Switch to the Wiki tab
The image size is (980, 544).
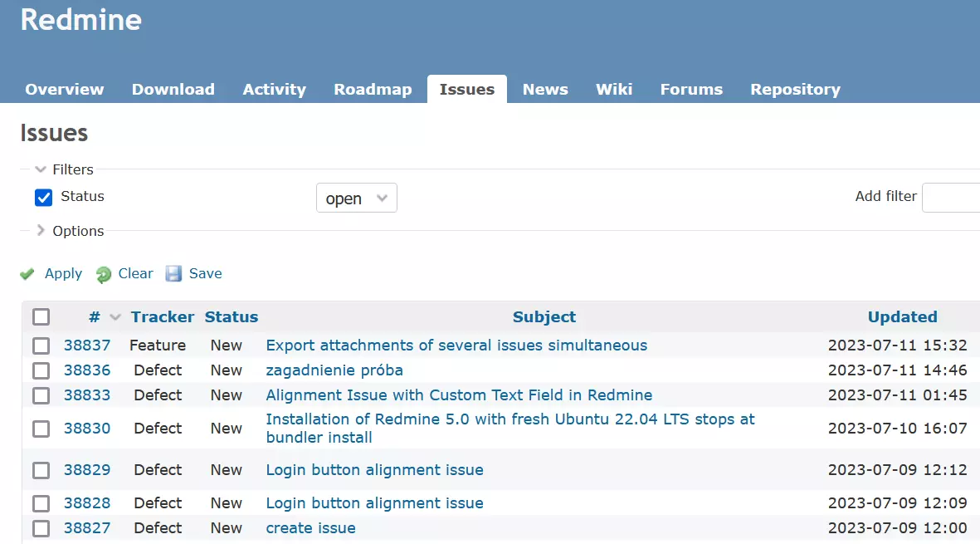[x=614, y=89]
